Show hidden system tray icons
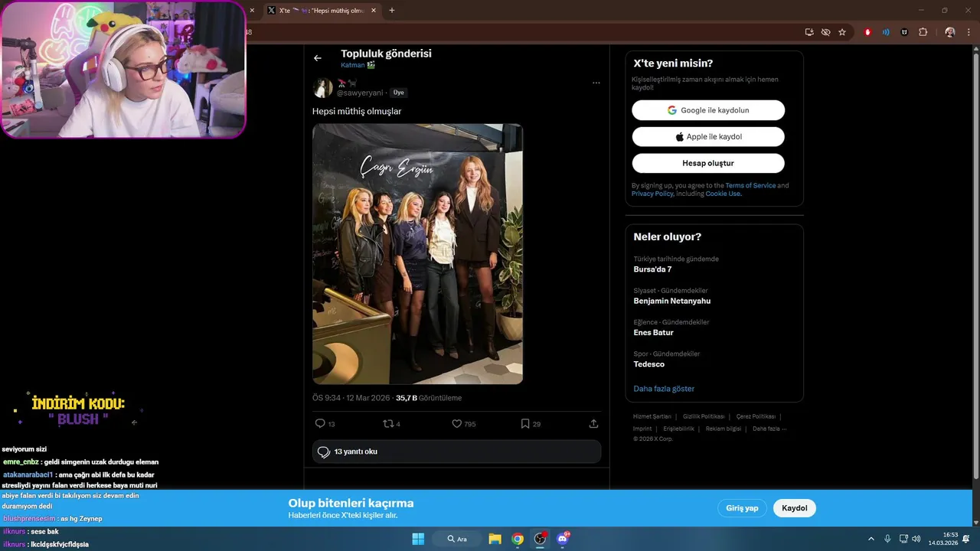 tap(871, 539)
